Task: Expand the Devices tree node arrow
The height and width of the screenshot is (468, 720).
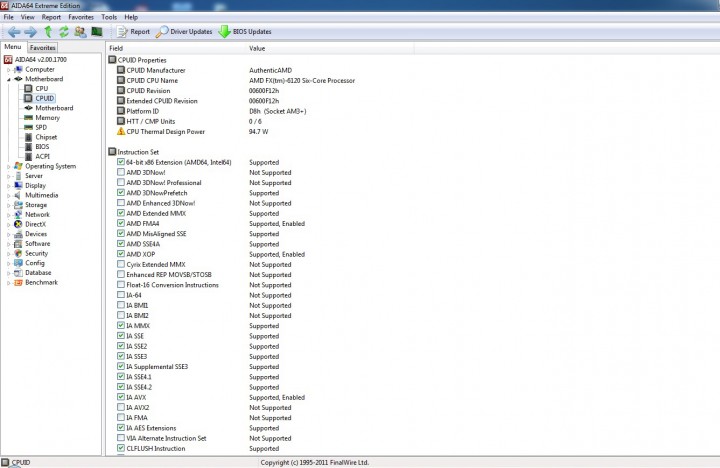Action: tap(8, 234)
